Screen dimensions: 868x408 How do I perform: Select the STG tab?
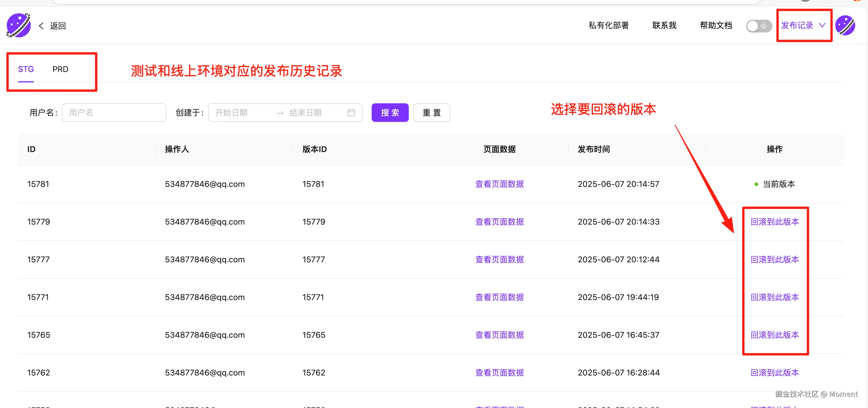click(26, 69)
